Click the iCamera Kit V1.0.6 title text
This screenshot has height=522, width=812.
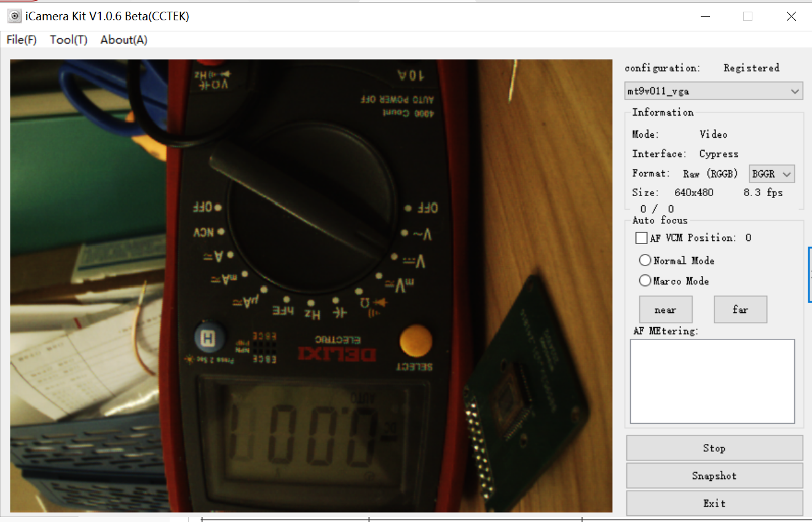(108, 17)
